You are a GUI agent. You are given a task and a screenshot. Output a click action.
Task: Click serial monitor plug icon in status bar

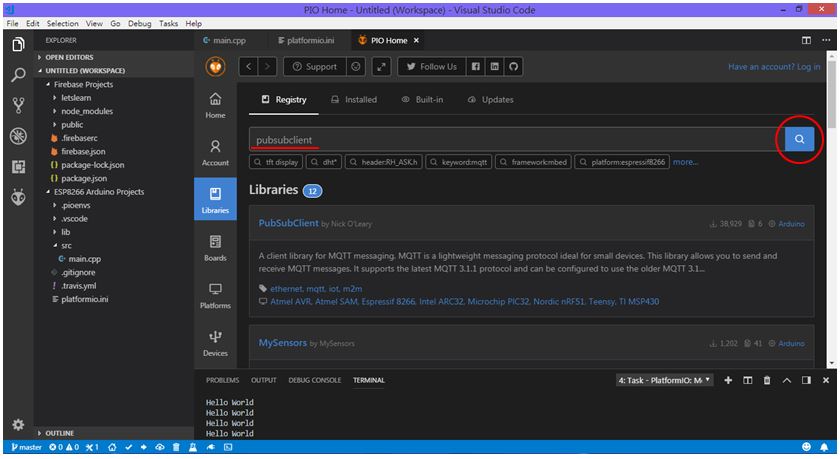pos(211,447)
